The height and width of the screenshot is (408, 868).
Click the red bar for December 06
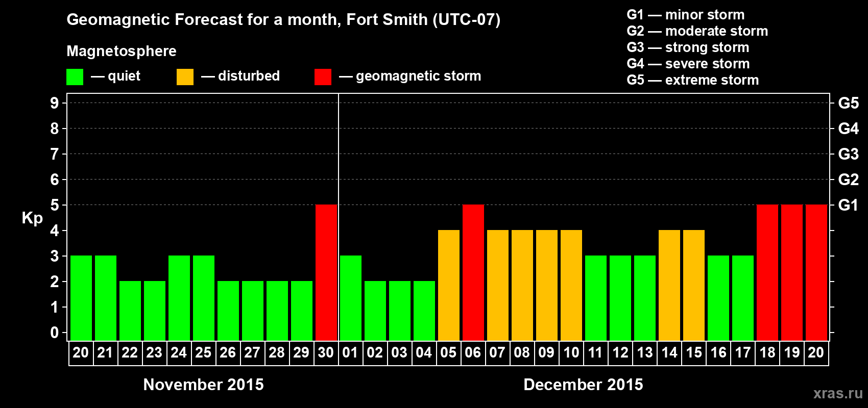pos(473,272)
